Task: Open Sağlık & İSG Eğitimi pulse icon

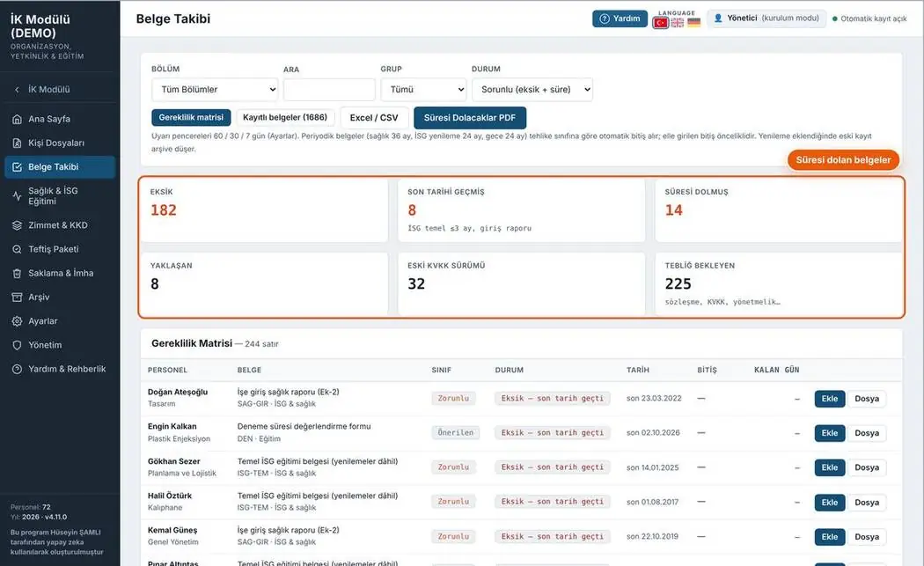Action: [x=17, y=195]
